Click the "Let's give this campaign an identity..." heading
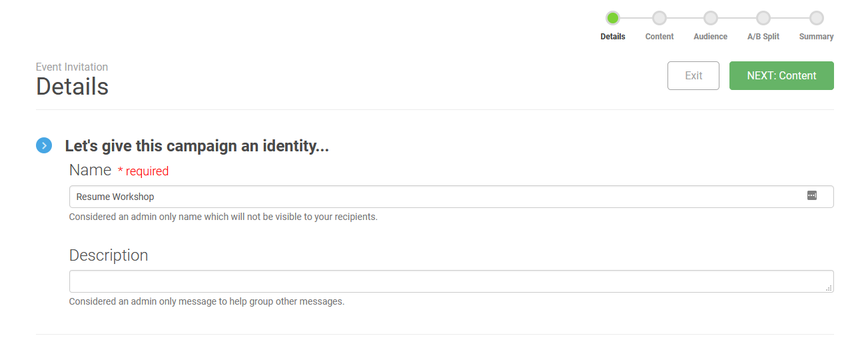Image resolution: width=868 pixels, height=342 pixels. (x=197, y=146)
